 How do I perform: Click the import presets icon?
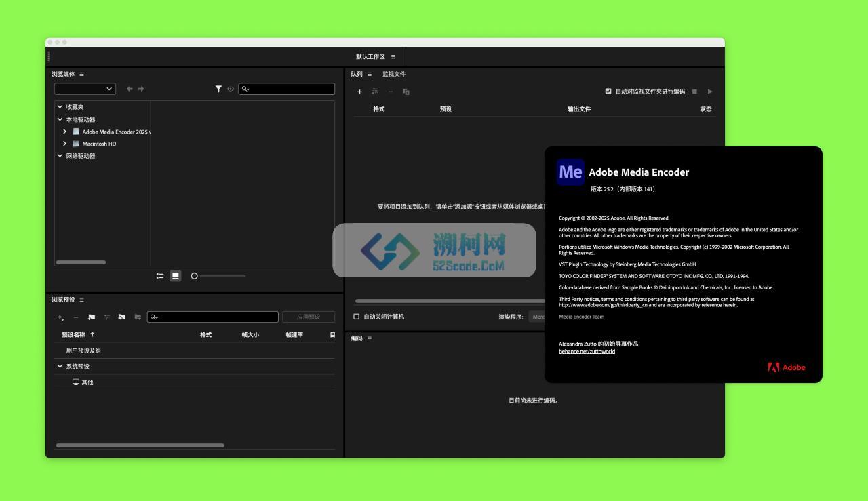point(121,317)
